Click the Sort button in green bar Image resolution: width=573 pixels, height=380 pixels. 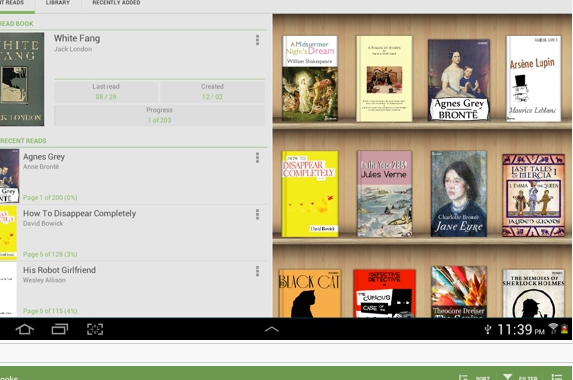(x=474, y=378)
